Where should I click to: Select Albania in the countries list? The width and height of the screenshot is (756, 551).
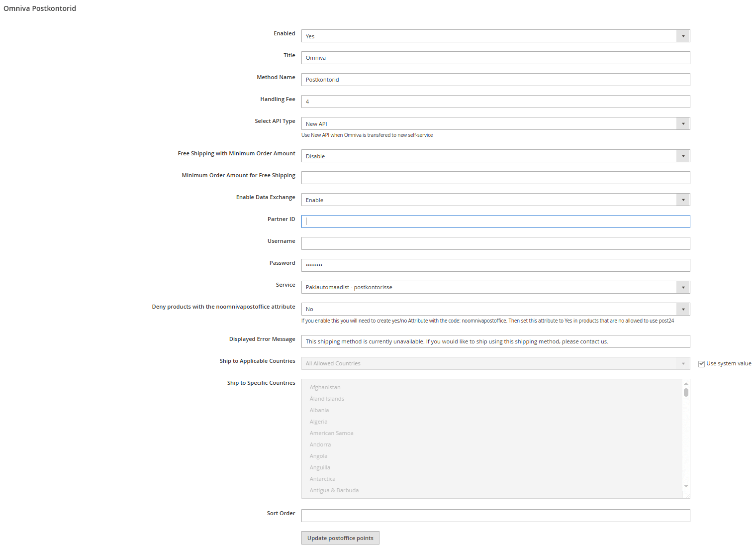pyautogui.click(x=492, y=410)
